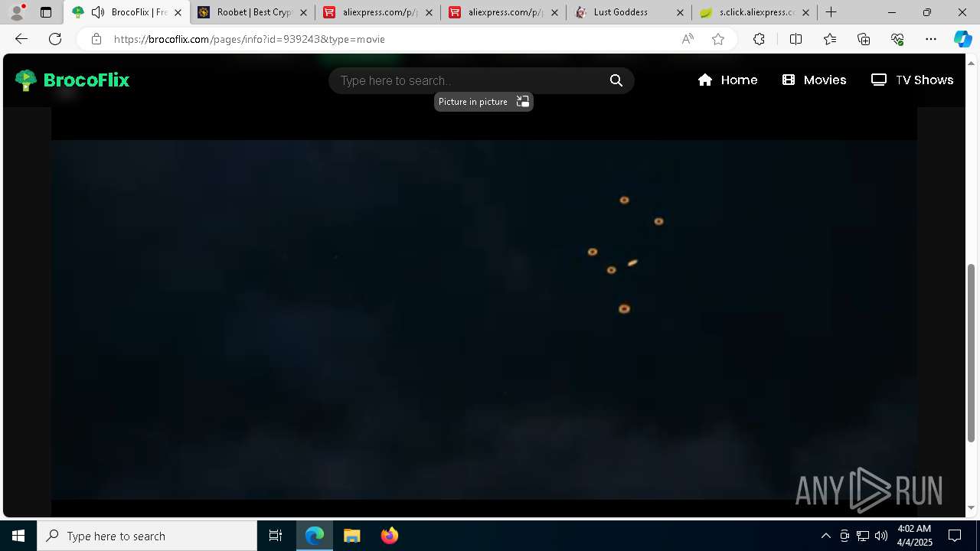Click the network tray icon
The image size is (980, 551).
pyautogui.click(x=863, y=536)
